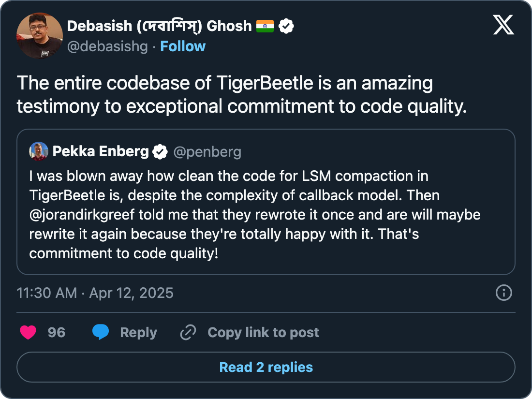
Task: Open Debasish Ghosh's profile picture
Action: tap(39, 35)
